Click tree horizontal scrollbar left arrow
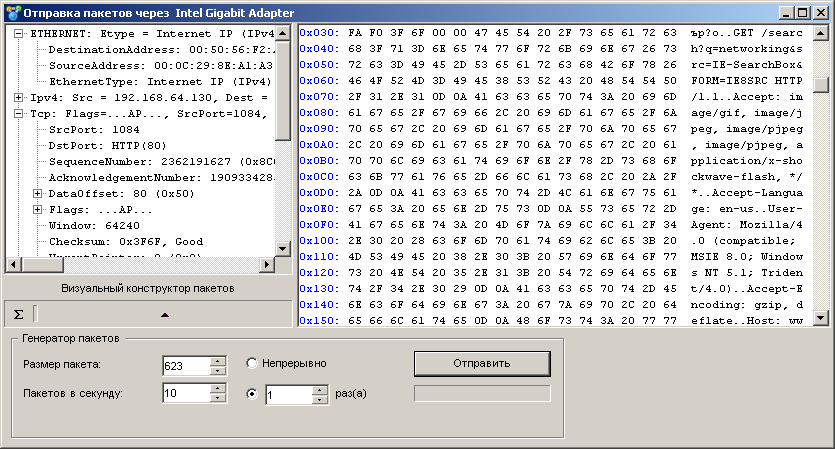The width and height of the screenshot is (835, 449). pyautogui.click(x=14, y=264)
